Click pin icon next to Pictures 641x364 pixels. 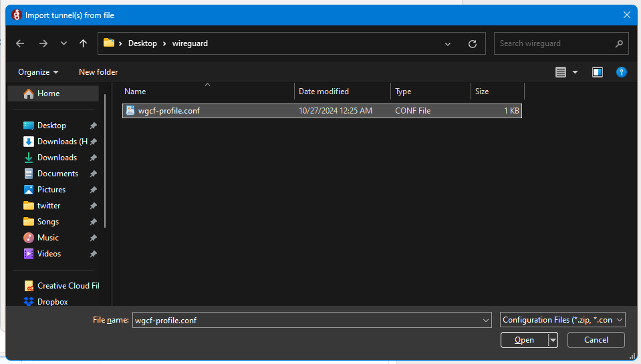tap(93, 190)
